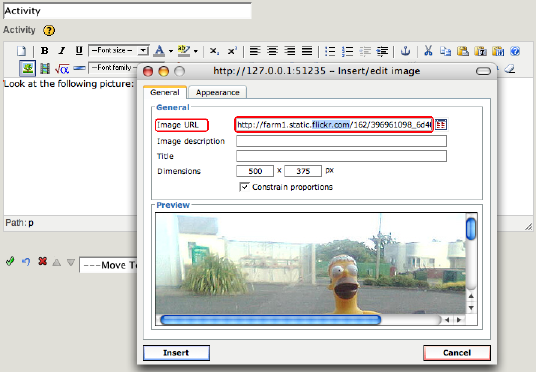This screenshot has height=372, width=536.
Task: Click the insert media filmstrip icon
Action: (x=45, y=68)
